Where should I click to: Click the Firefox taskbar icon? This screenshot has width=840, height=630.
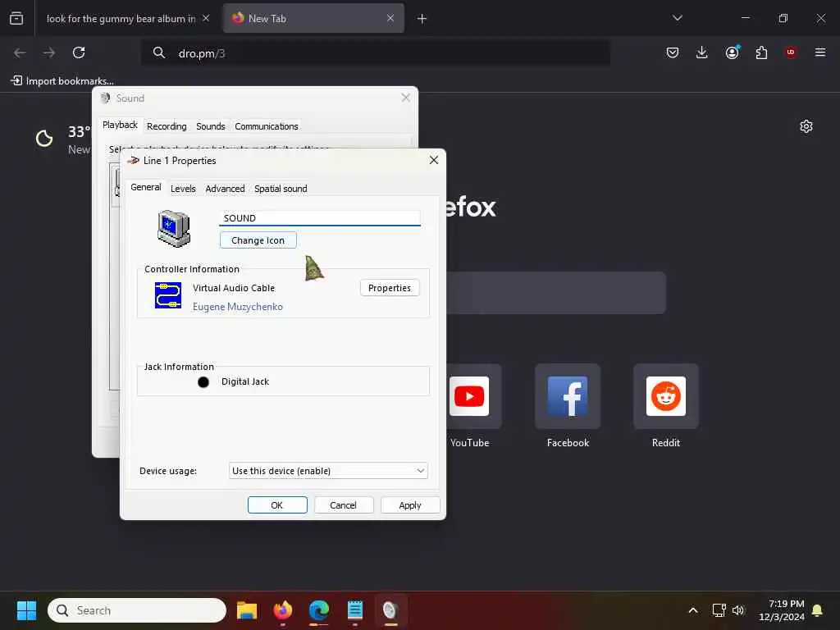(283, 610)
